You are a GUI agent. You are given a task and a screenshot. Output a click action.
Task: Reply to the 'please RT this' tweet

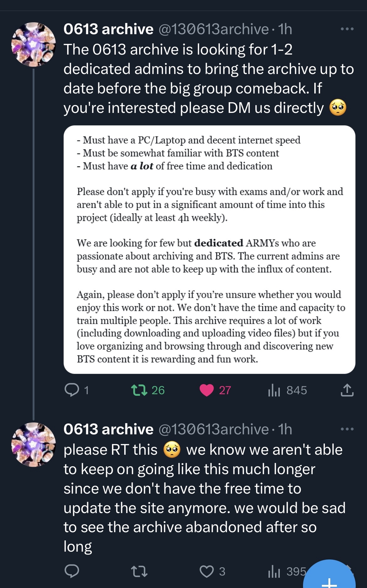pyautogui.click(x=72, y=571)
